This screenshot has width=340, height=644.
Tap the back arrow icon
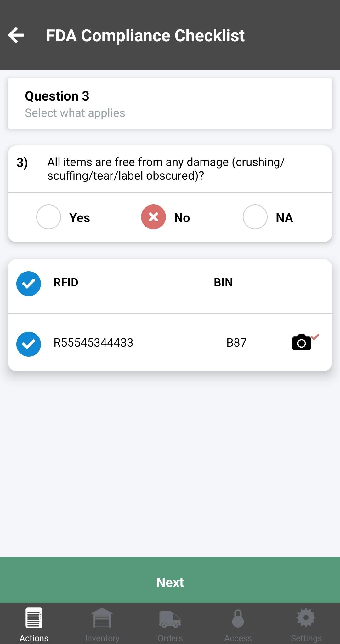(16, 35)
